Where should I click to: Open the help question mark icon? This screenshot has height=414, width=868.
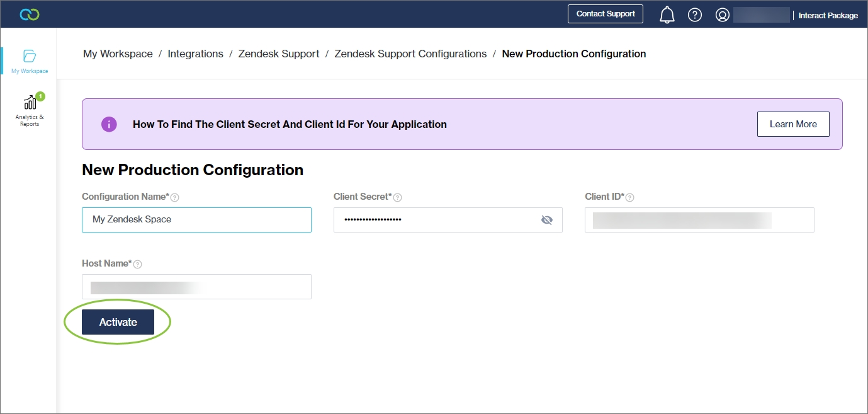pyautogui.click(x=694, y=14)
